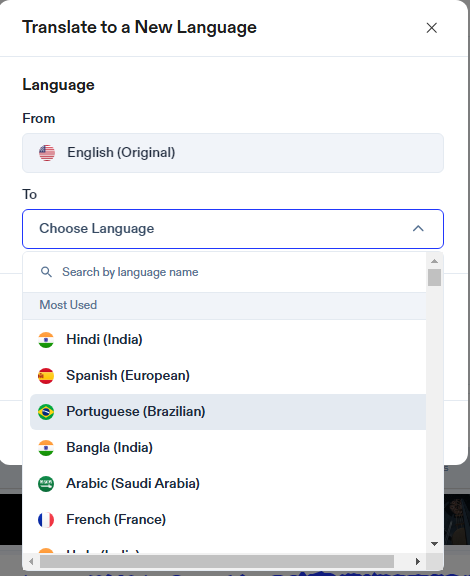This screenshot has height=576, width=470.
Task: Choose French (France) language
Action: pyautogui.click(x=228, y=519)
